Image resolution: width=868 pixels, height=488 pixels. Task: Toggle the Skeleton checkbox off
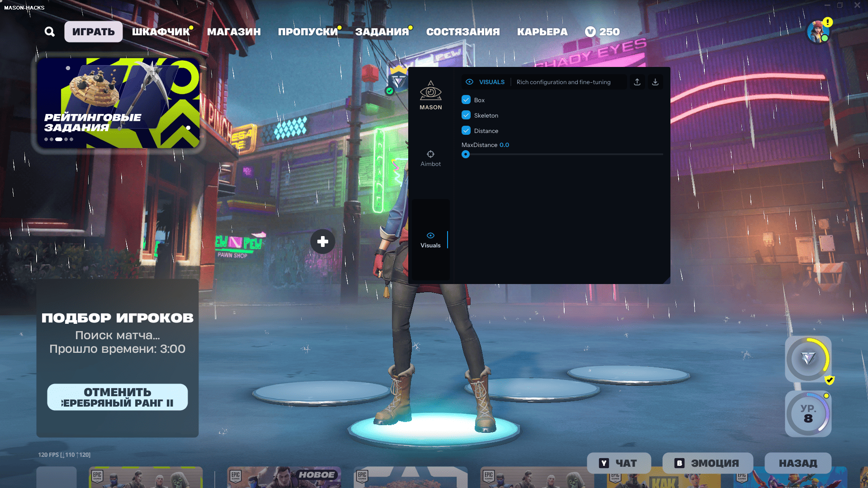click(466, 115)
